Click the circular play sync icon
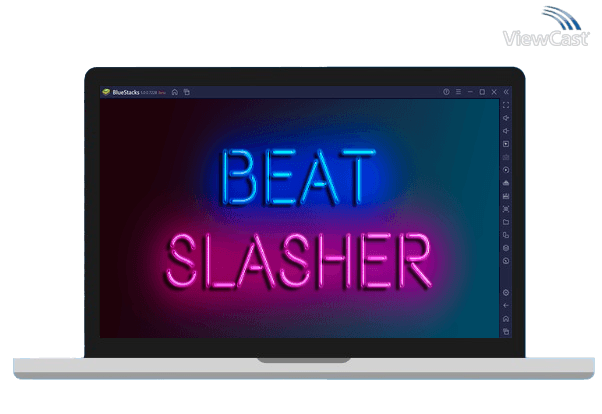This screenshot has width=602, height=414. pos(506,170)
